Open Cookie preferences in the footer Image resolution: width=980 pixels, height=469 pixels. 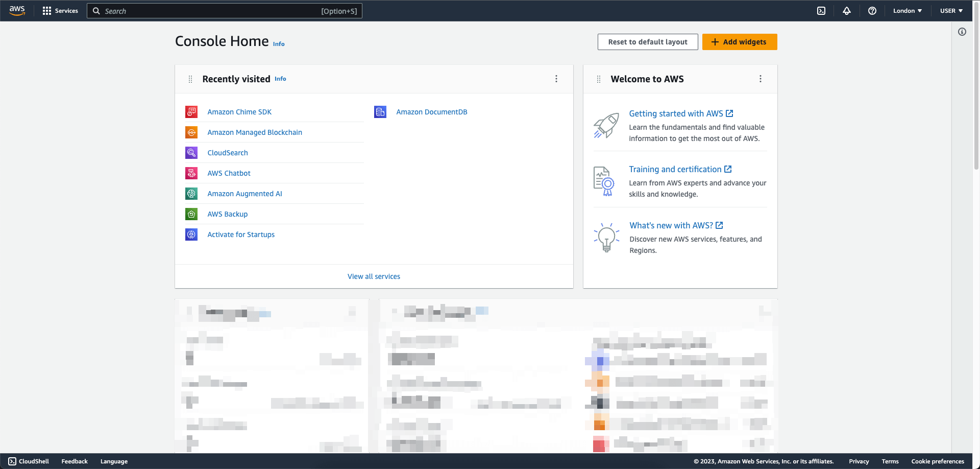click(x=938, y=461)
